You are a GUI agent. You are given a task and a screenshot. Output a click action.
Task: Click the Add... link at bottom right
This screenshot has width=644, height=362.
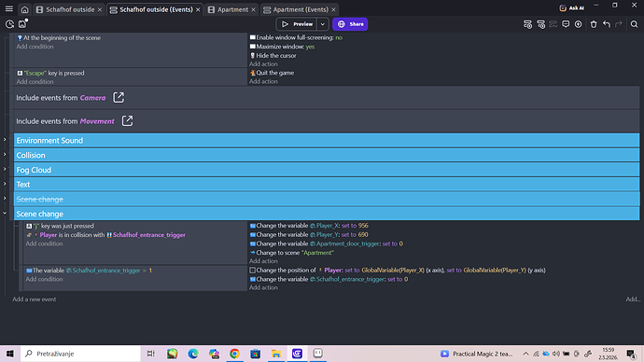pos(633,299)
